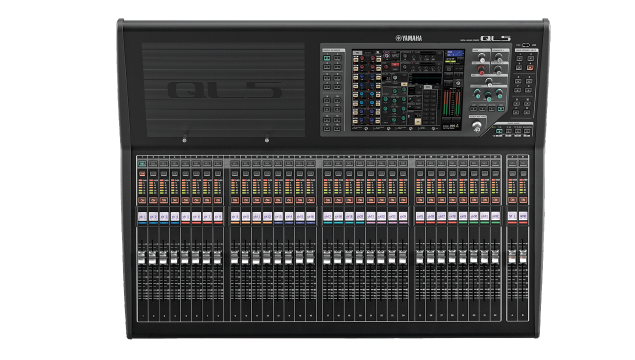Viewport: 635px width, 360px height.
Task: Activate the CUE key on the ST L strip
Action: 512,174
